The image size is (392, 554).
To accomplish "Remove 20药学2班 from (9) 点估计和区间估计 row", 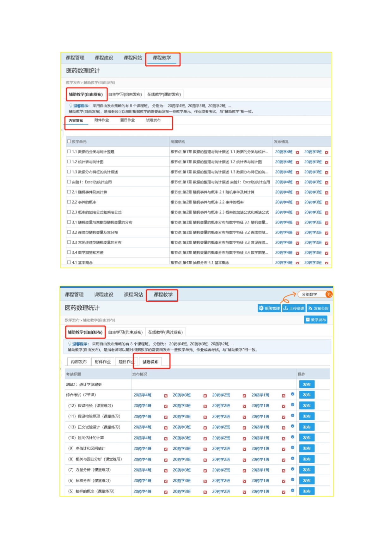I will pos(244,449).
